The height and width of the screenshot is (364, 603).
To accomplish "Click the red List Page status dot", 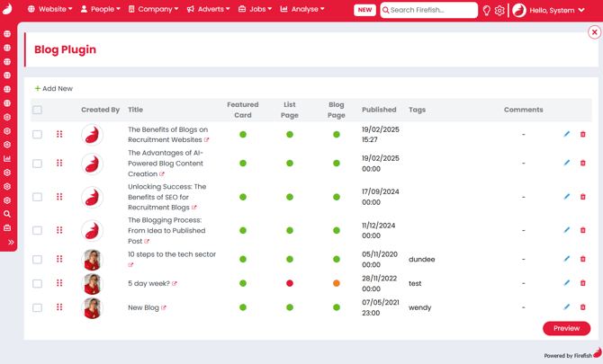I will [x=290, y=283].
